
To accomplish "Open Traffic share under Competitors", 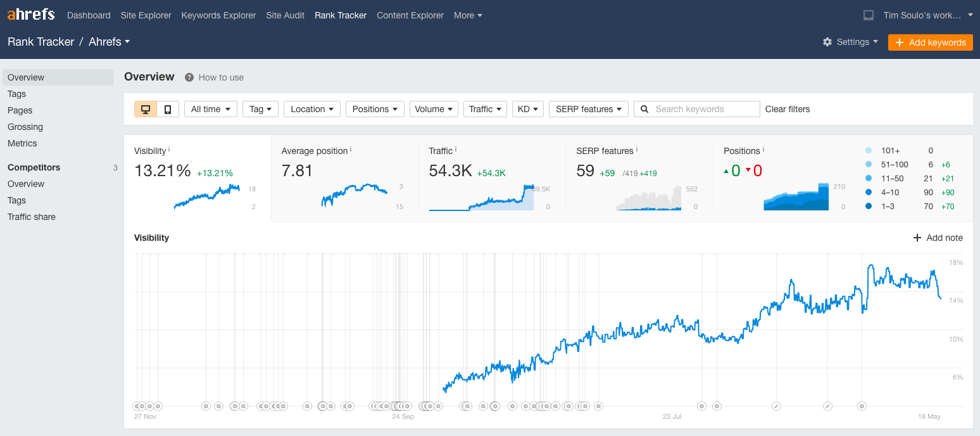I will (32, 217).
